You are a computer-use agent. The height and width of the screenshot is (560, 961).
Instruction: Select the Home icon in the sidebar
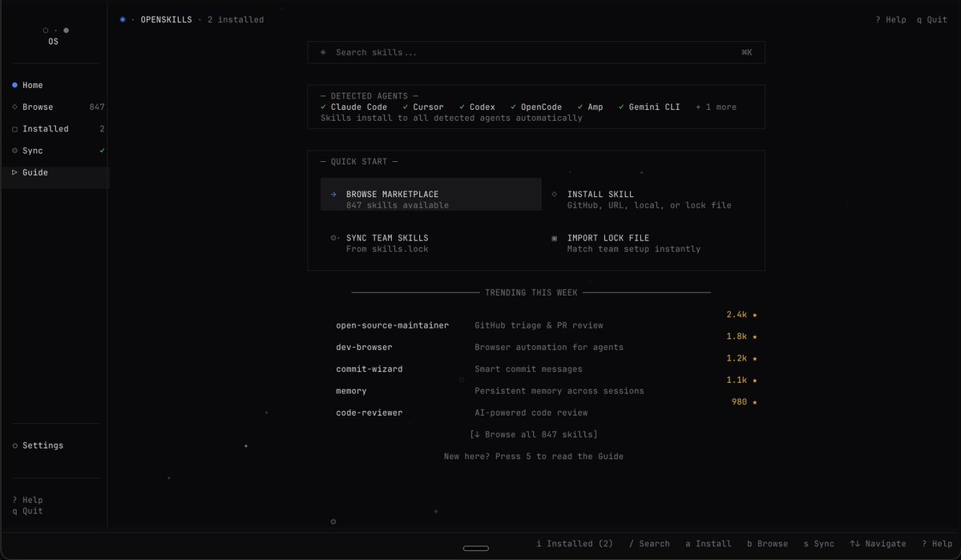pyautogui.click(x=14, y=85)
